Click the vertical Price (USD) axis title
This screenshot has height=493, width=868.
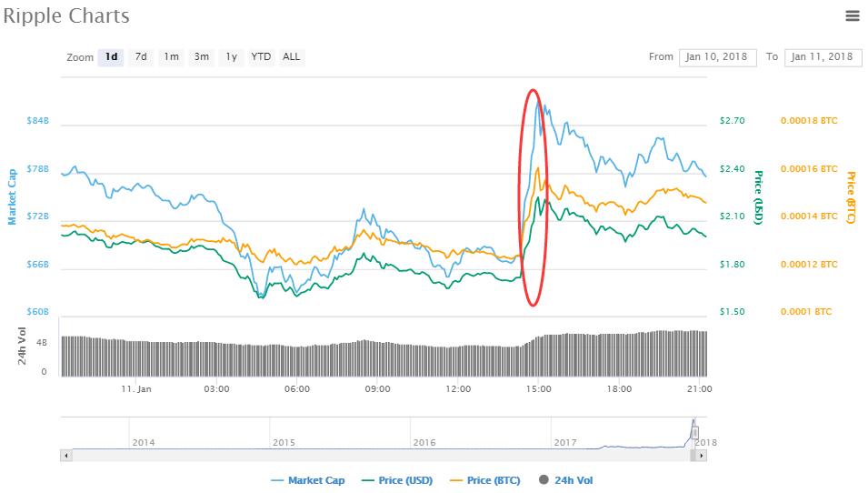coord(758,197)
